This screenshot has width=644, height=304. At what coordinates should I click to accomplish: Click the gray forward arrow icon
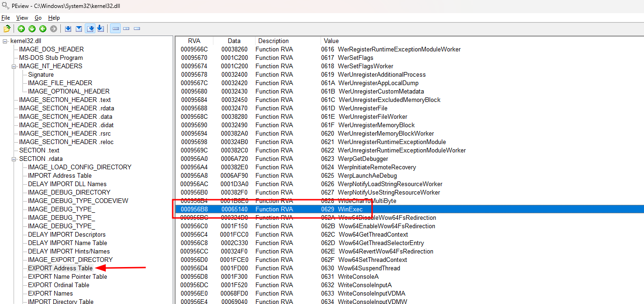pyautogui.click(x=53, y=29)
